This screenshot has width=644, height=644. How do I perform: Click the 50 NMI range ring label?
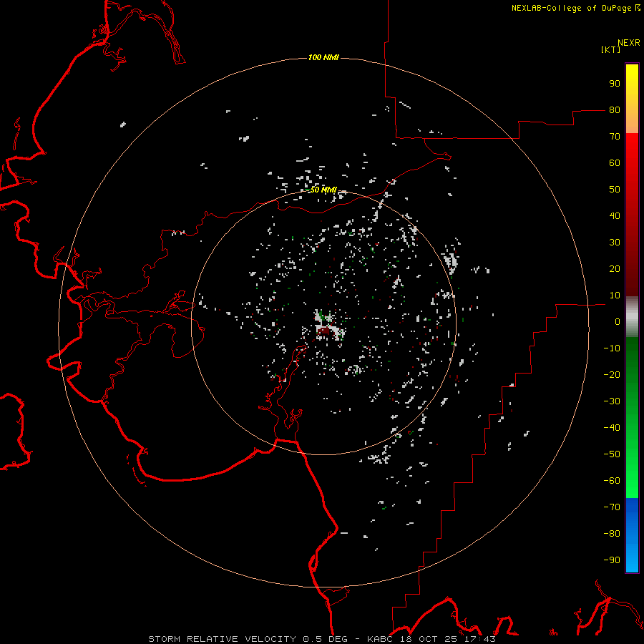[323, 190]
